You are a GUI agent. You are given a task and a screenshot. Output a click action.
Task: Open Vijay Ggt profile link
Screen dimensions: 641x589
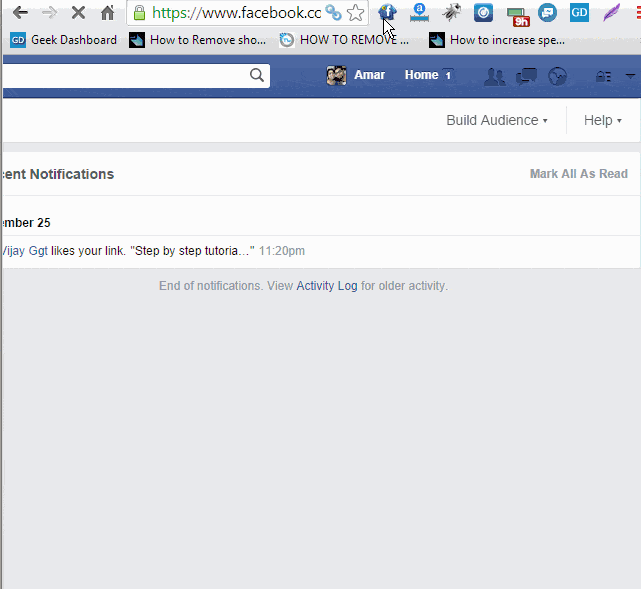[25, 251]
